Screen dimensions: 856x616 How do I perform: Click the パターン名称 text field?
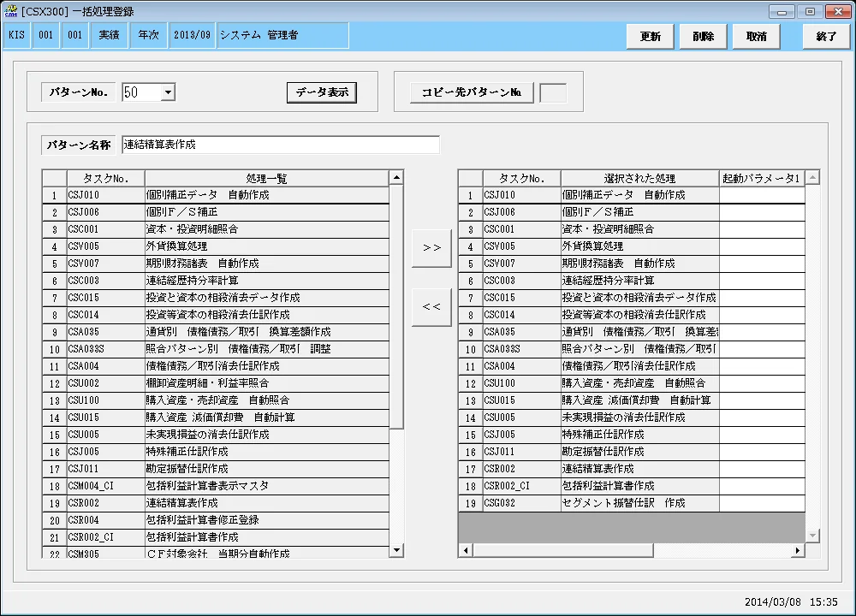click(x=281, y=145)
